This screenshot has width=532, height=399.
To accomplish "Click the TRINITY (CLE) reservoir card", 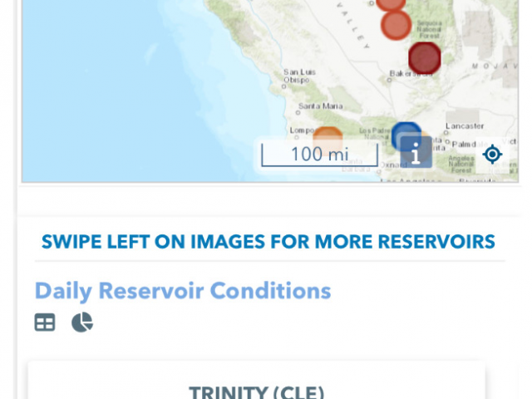I will tap(257, 380).
